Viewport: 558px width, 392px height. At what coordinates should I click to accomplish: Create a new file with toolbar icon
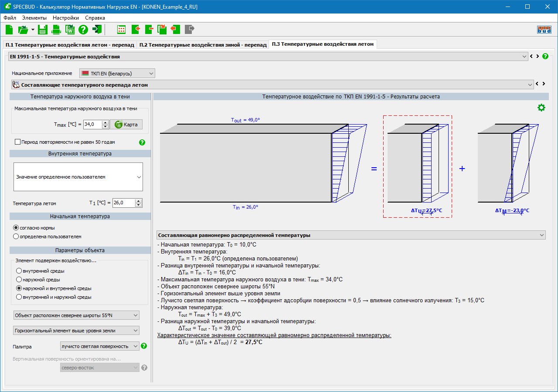tap(9, 30)
